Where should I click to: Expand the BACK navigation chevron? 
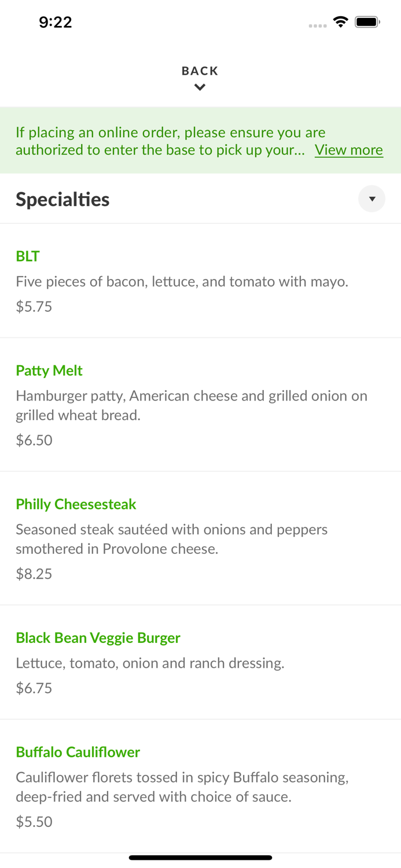click(x=200, y=87)
